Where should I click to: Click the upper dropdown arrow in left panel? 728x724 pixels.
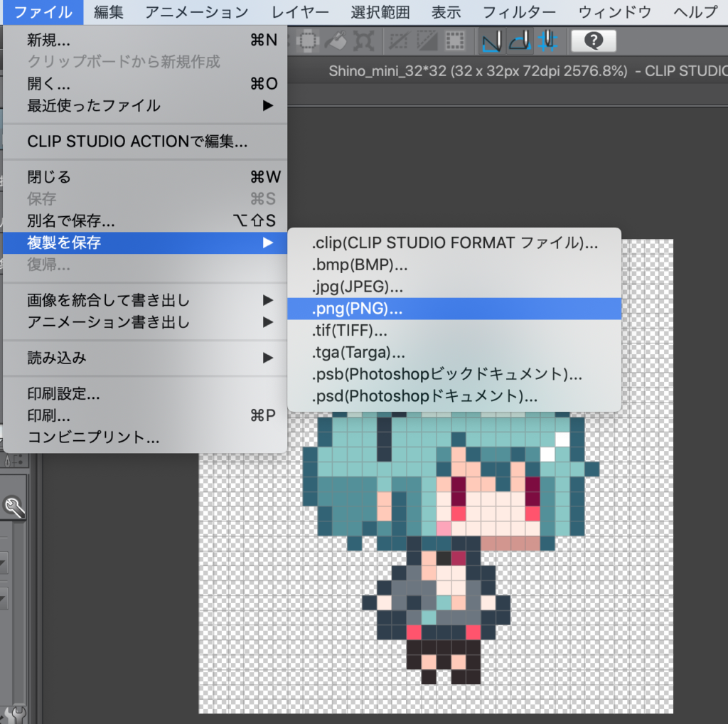[x=3, y=564]
